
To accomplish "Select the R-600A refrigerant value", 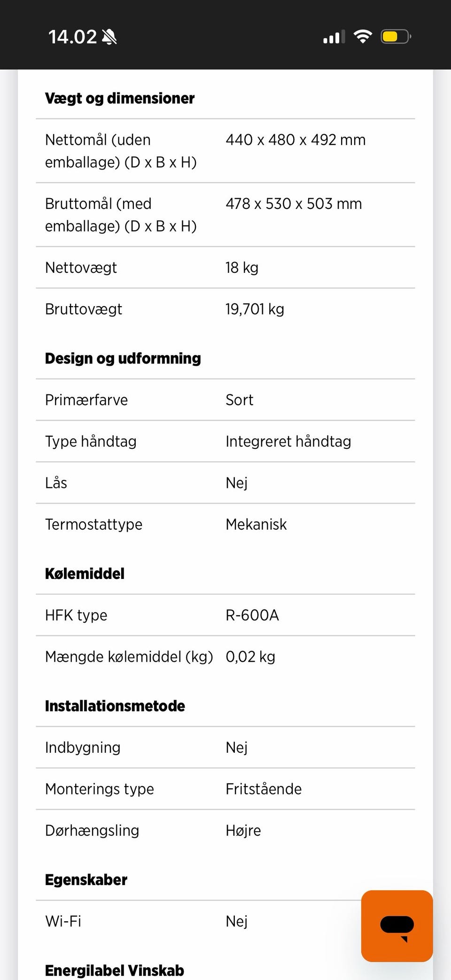I will pos(252,615).
